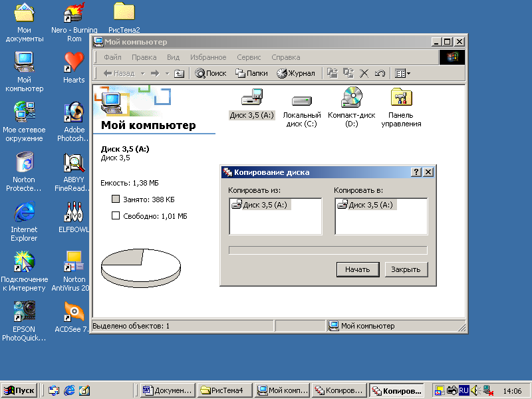Click the Назад toolbar button
532x399 pixels.
click(x=119, y=73)
